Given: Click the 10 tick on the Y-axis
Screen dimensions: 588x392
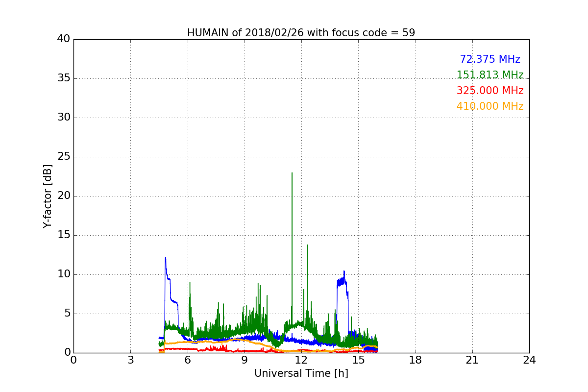Looking at the screenshot, I should (x=64, y=274).
